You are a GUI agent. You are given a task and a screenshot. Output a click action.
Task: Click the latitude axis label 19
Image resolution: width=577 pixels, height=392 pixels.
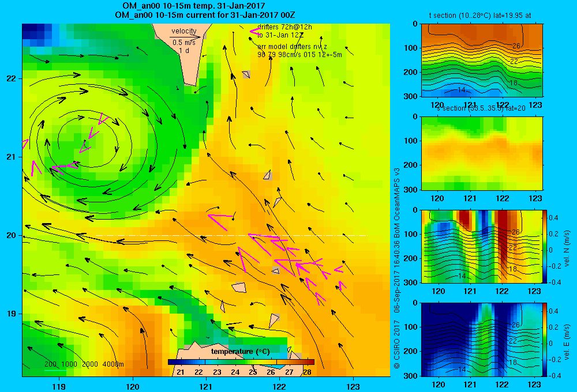(x=11, y=314)
